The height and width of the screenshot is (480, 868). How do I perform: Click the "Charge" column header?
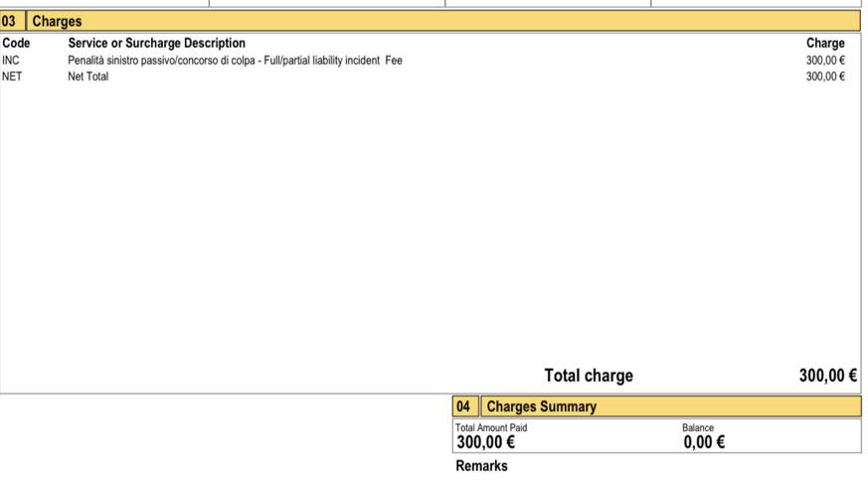click(x=825, y=43)
